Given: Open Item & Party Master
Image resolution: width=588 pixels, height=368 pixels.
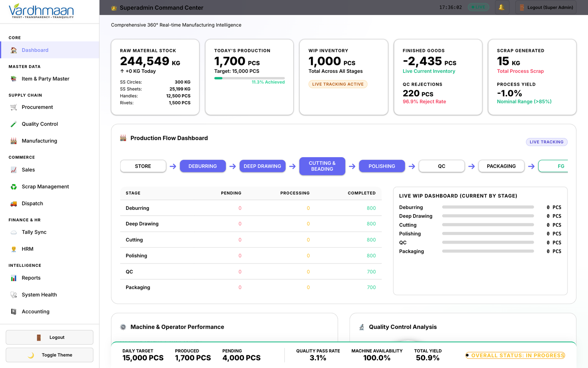Looking at the screenshot, I should coord(50,79).
